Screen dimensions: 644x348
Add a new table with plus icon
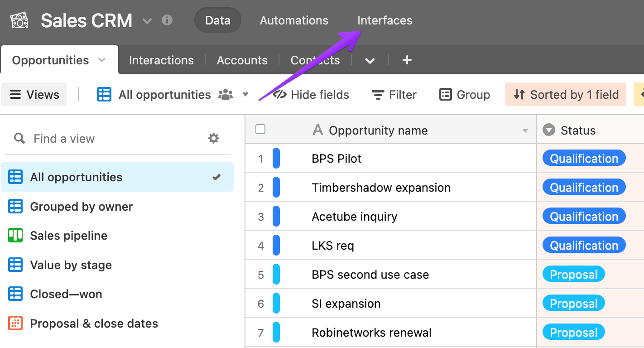407,60
